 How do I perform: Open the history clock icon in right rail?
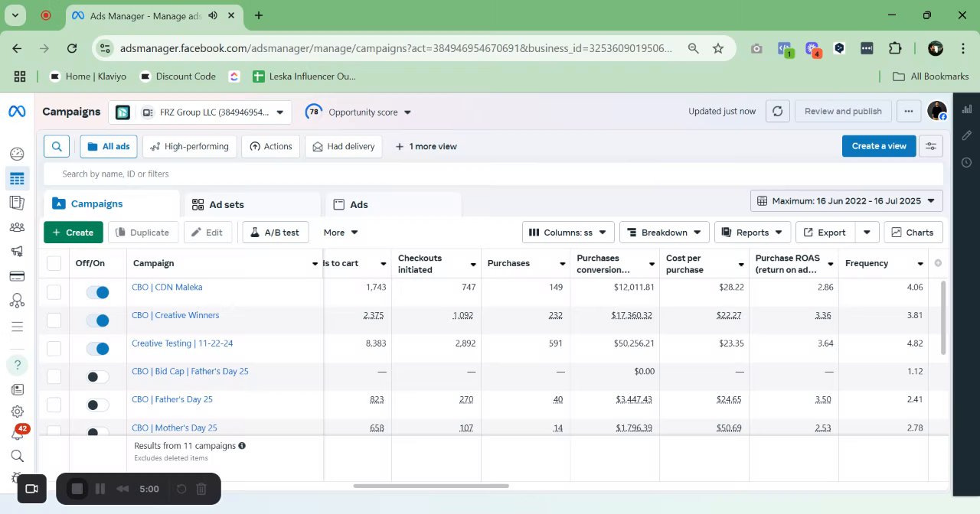coord(966,162)
